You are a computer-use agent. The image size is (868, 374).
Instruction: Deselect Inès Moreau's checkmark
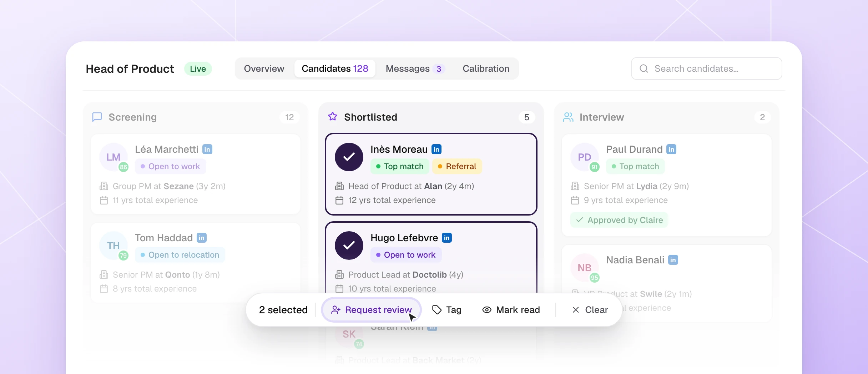click(x=349, y=157)
